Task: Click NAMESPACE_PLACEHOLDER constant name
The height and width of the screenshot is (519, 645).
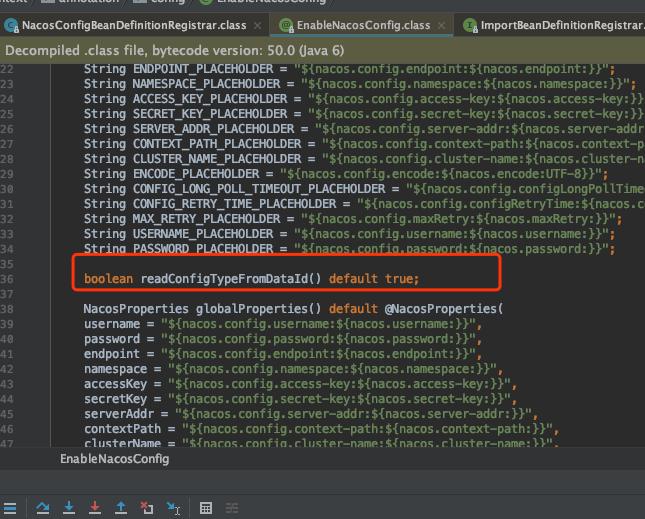Action: tap(206, 84)
